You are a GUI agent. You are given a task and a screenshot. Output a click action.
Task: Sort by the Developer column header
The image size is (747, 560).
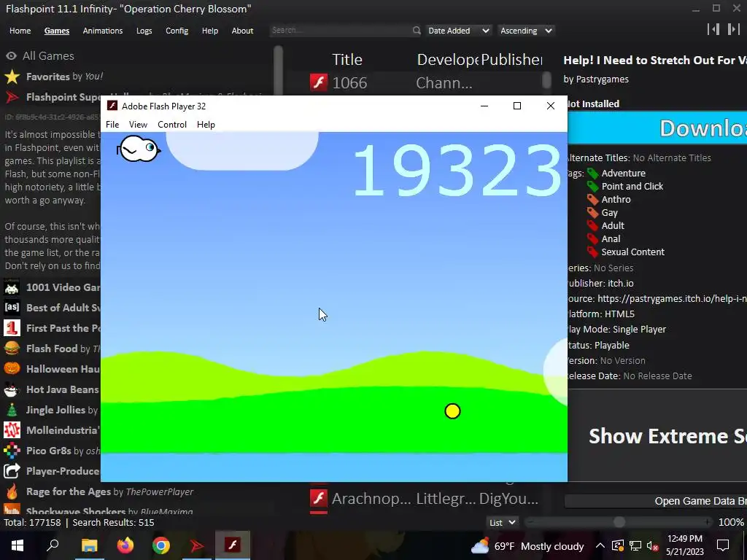[x=448, y=60]
